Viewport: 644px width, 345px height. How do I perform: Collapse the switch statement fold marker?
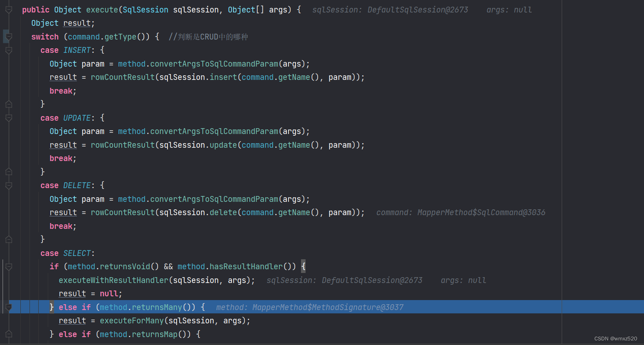click(x=9, y=37)
